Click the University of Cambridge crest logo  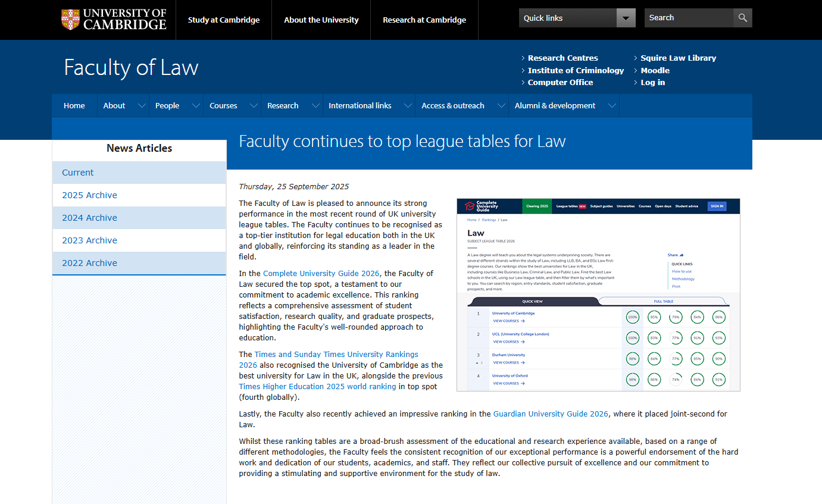coord(70,19)
